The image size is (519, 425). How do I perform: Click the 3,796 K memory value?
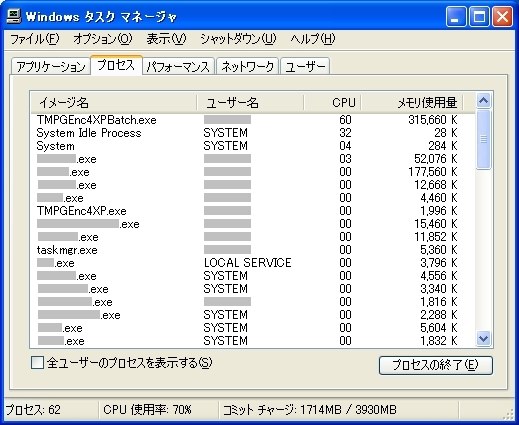(439, 263)
